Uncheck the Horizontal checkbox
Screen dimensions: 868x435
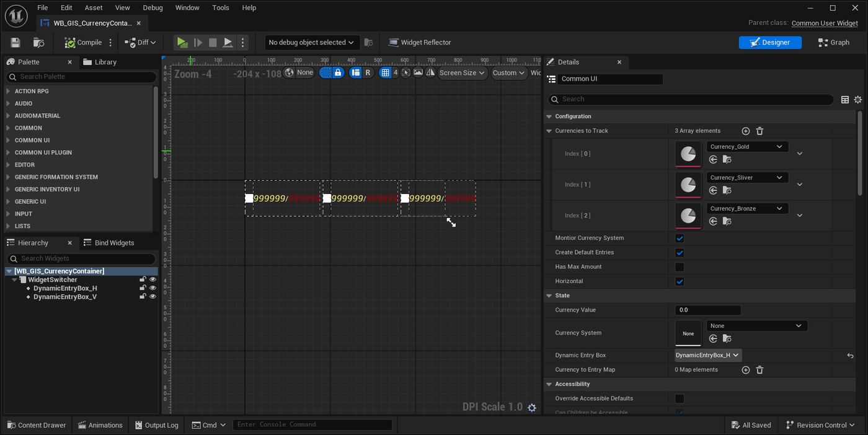(x=680, y=281)
